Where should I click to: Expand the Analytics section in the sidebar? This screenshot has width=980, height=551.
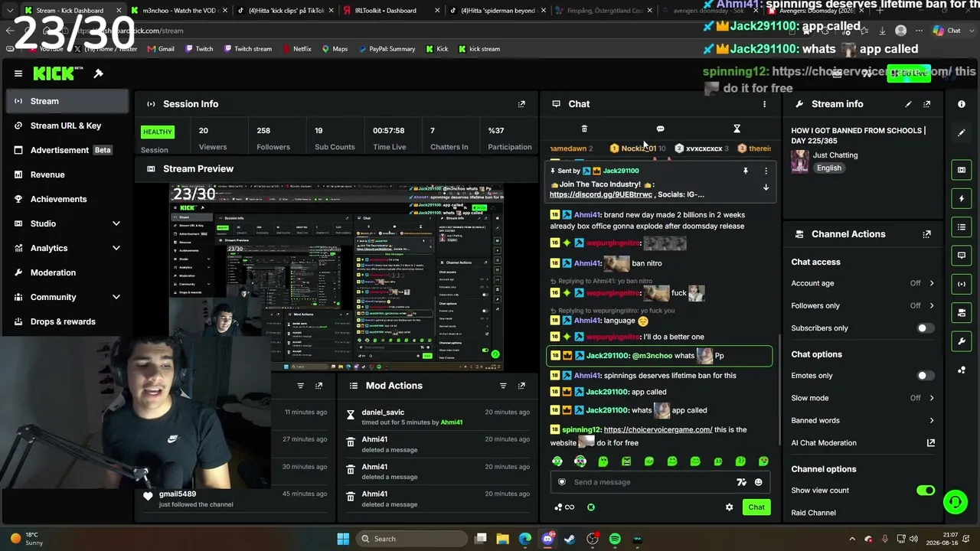point(116,248)
